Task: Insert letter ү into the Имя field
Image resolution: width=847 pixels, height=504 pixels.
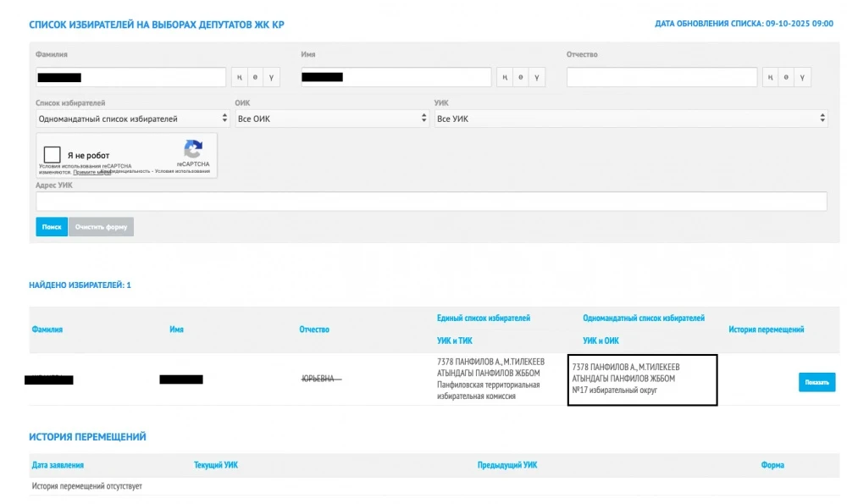Action: [x=536, y=77]
